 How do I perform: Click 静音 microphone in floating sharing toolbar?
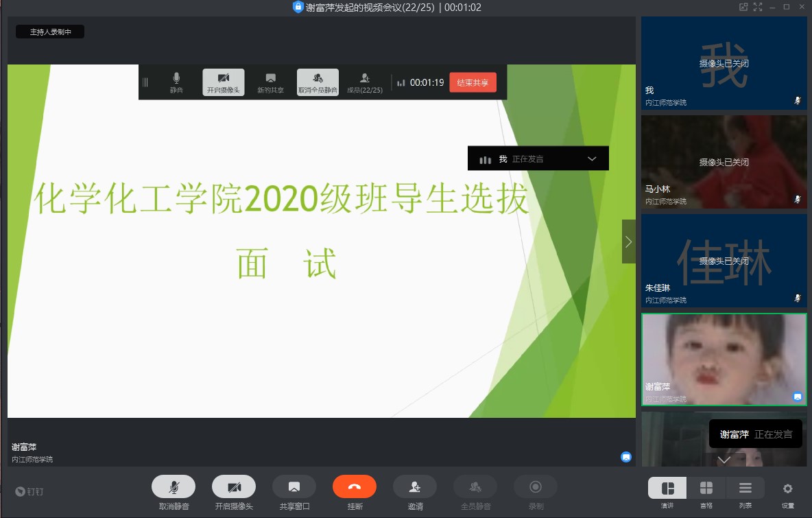pos(176,82)
